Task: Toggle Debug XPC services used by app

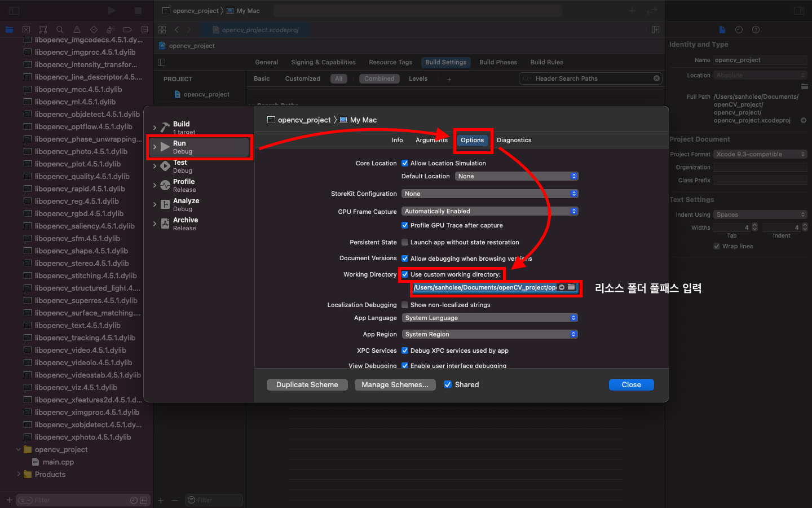Action: click(x=405, y=351)
